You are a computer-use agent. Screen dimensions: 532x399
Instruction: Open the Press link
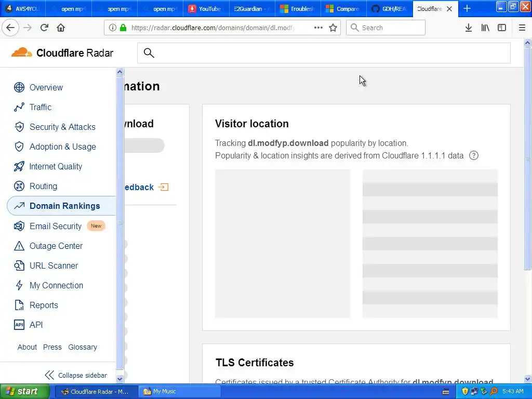click(52, 347)
